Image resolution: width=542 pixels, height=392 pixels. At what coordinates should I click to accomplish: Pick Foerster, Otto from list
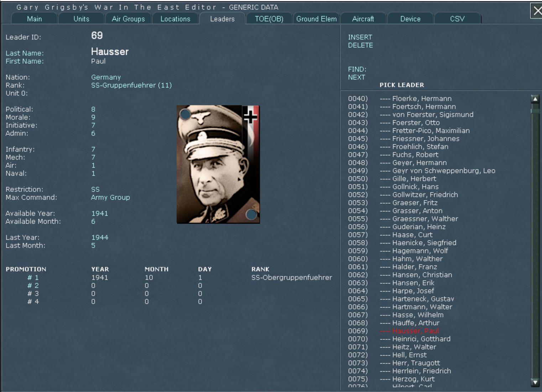click(410, 122)
